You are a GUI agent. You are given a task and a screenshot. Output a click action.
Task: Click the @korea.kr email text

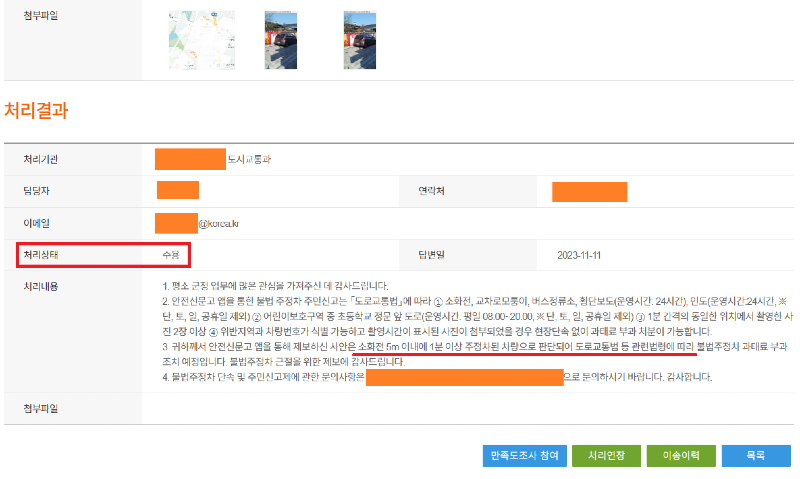218,223
